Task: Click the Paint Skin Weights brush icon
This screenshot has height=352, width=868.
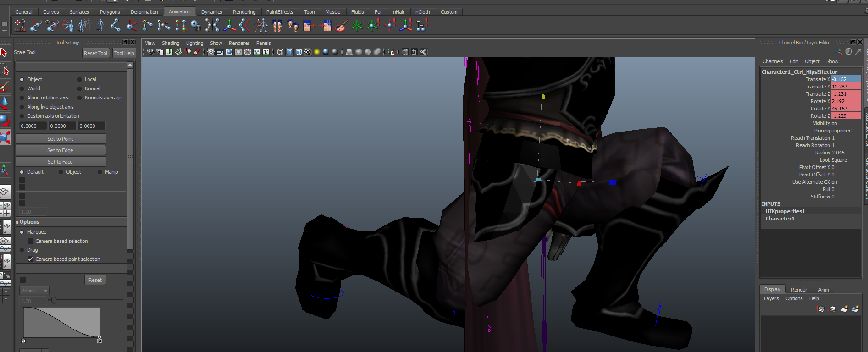Action: coord(341,25)
